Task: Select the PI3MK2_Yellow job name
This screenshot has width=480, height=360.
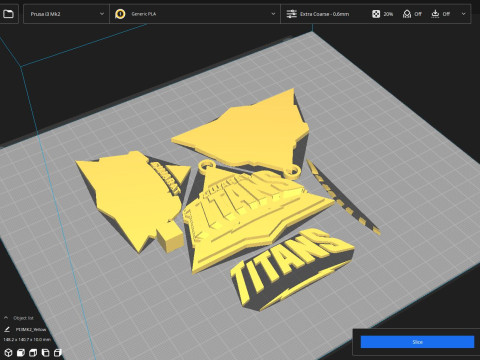Action: (x=31, y=329)
